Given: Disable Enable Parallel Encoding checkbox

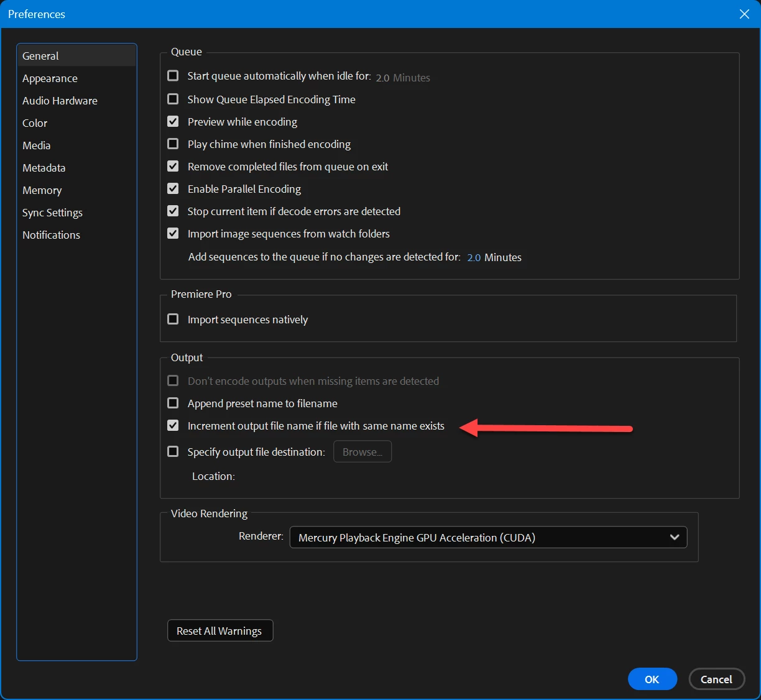Looking at the screenshot, I should coord(173,188).
